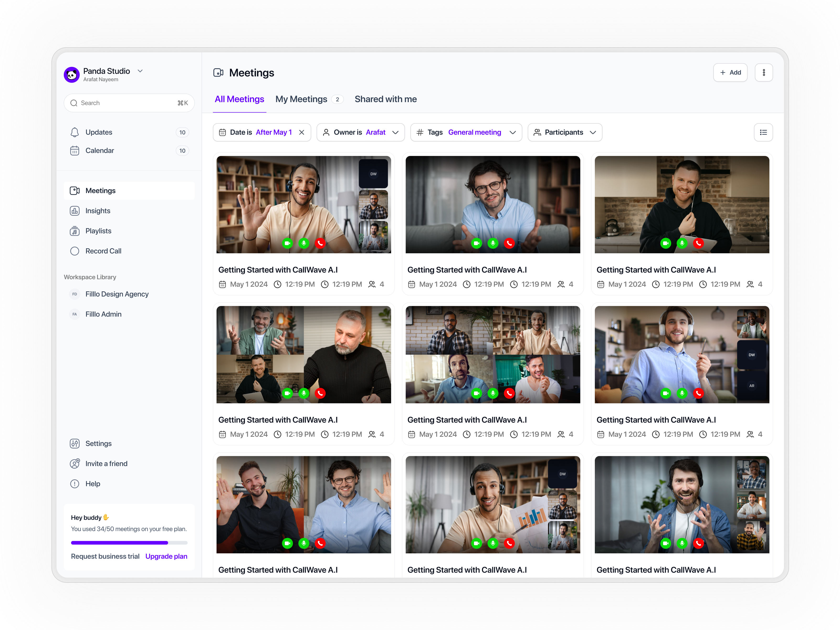Image resolution: width=840 pixels, height=630 pixels.
Task: Open Updates notifications
Action: pyautogui.click(x=99, y=132)
